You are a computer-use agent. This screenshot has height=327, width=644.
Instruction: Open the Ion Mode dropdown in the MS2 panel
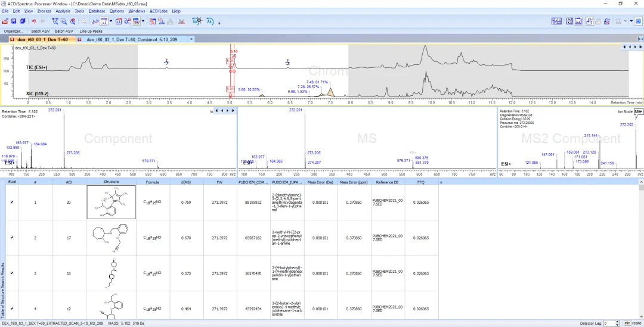(x=638, y=111)
